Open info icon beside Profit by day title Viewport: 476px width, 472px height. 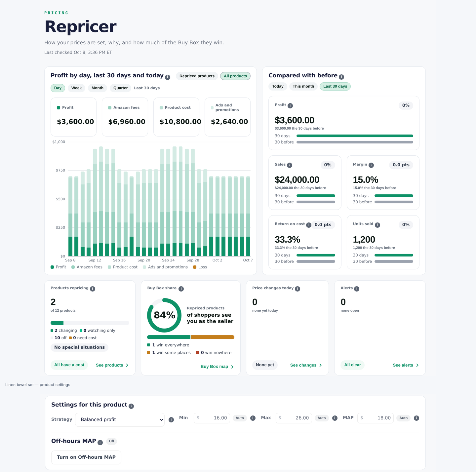tap(168, 77)
